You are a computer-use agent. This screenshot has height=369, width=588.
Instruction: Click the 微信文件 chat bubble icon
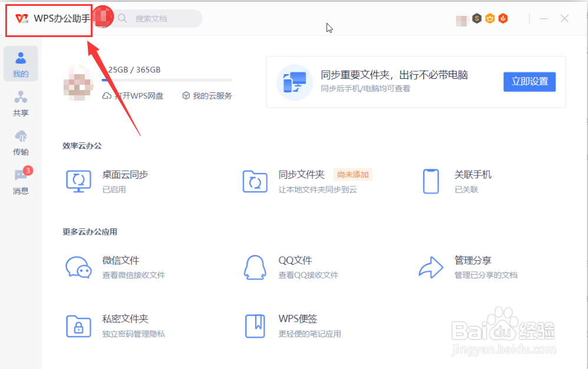point(79,267)
